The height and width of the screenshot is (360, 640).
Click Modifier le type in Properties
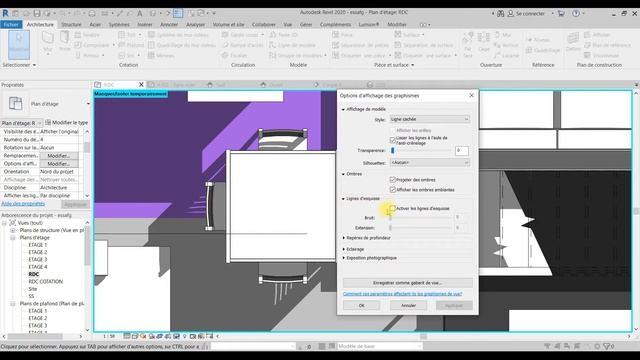point(67,122)
